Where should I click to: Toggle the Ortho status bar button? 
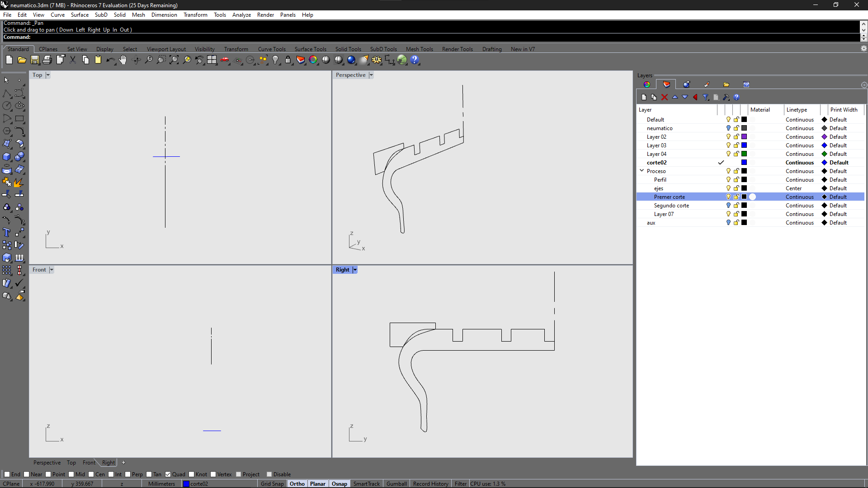pos(297,483)
